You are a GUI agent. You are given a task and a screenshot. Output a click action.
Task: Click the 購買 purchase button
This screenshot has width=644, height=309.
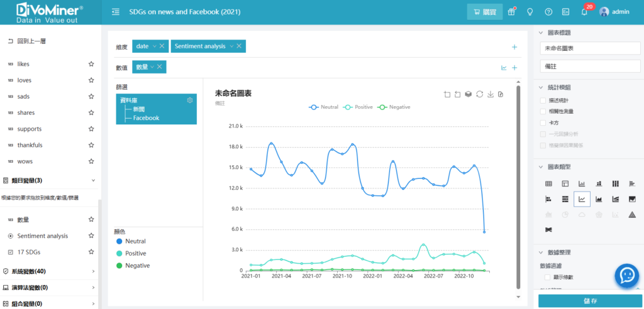(484, 12)
